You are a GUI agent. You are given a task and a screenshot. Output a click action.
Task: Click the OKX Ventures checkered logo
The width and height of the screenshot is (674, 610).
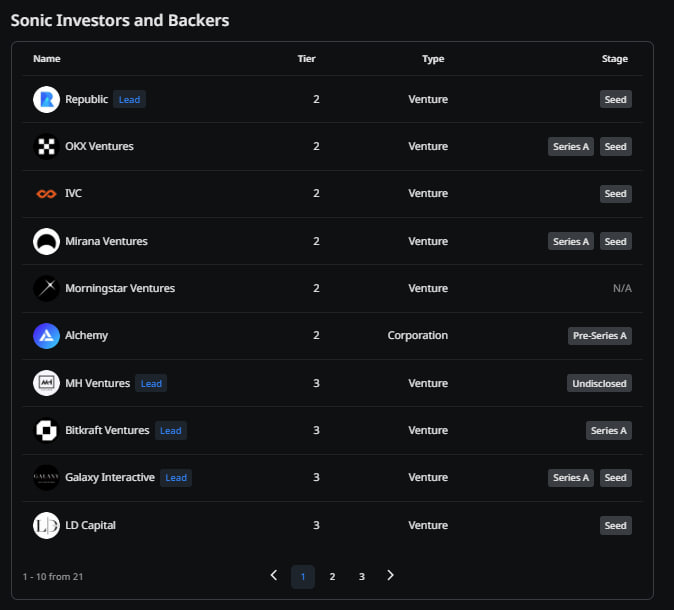[46, 147]
